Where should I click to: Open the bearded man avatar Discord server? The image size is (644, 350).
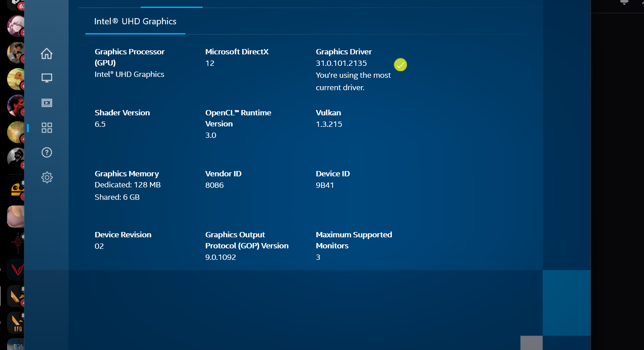tap(16, 106)
